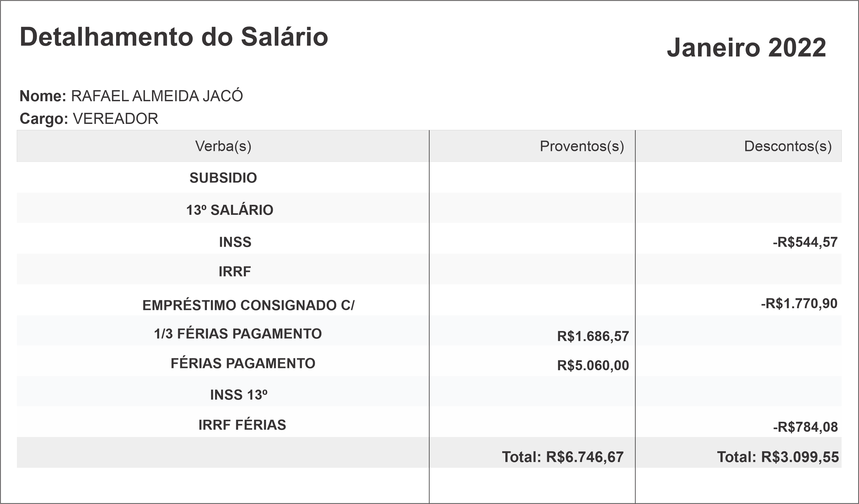Click the provento value R$5.060,00
This screenshot has width=859, height=504.
pos(593,365)
